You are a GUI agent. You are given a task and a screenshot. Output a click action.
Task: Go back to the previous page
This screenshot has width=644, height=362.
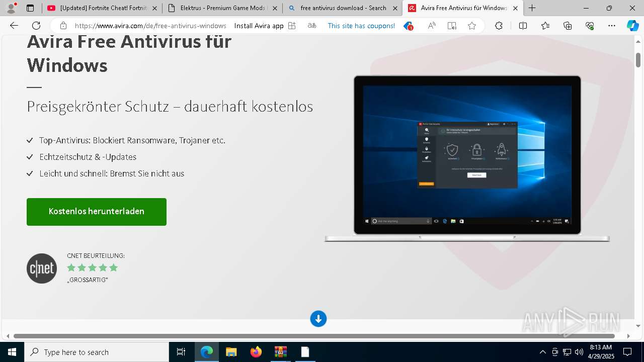point(14,26)
